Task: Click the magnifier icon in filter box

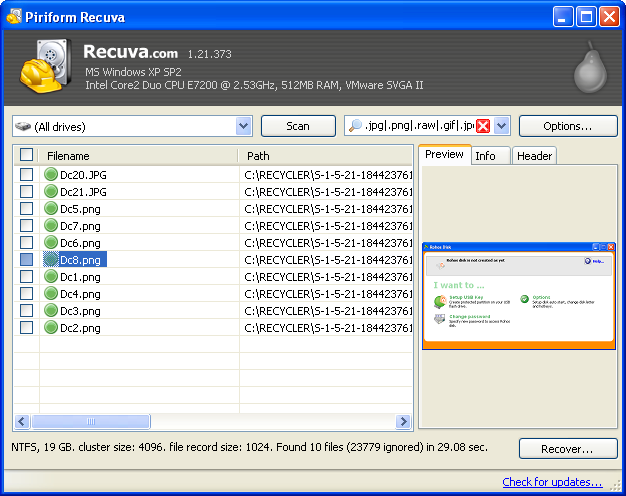Action: pos(355,126)
